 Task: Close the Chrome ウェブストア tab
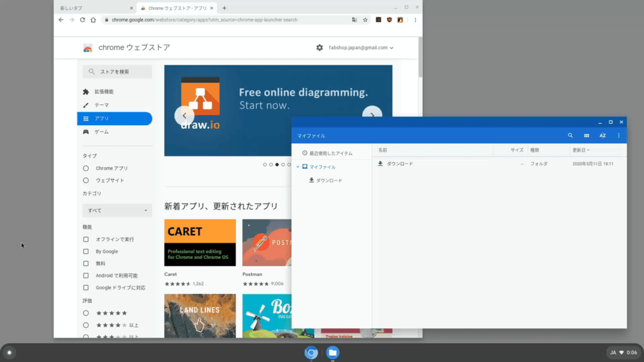pos(211,8)
